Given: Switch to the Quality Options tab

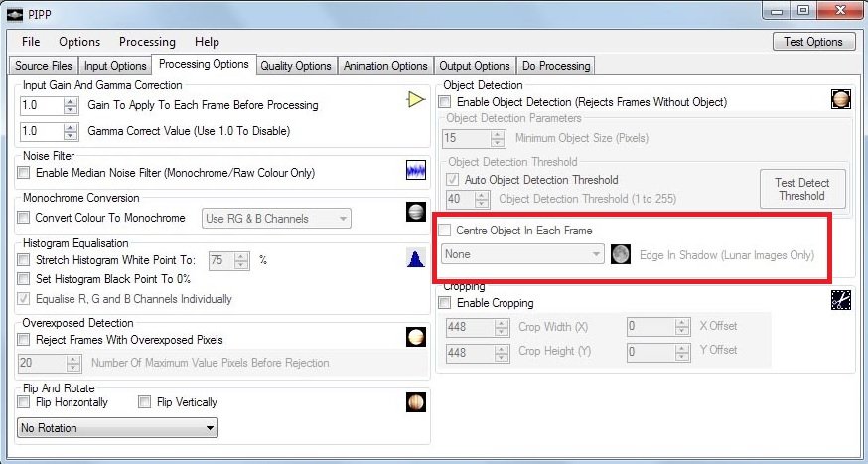Looking at the screenshot, I should tap(296, 66).
